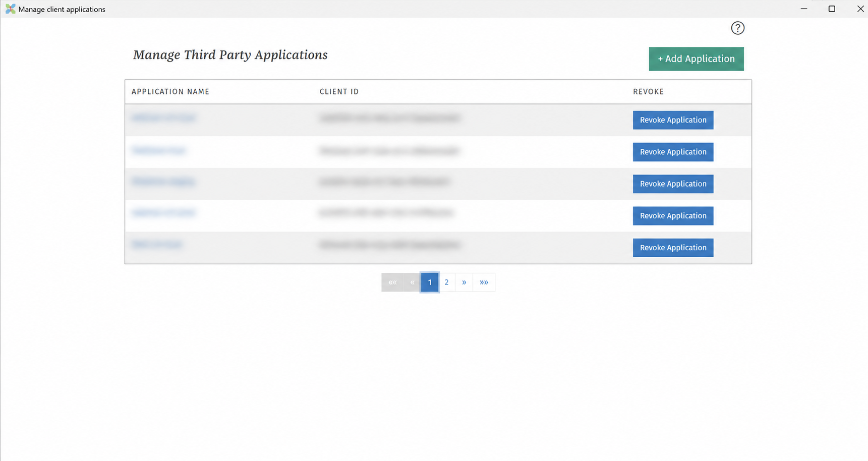The width and height of the screenshot is (868, 461).
Task: Revoke the application in the fifth table row
Action: click(673, 248)
